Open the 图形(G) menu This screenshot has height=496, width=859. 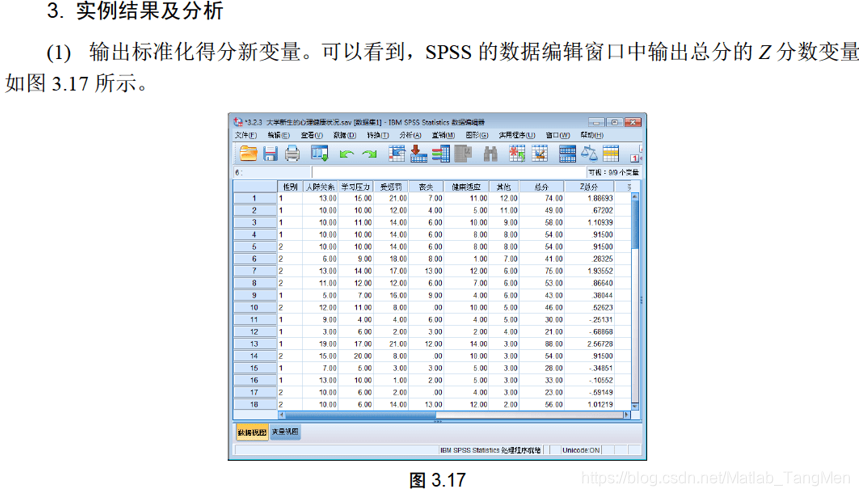click(477, 135)
